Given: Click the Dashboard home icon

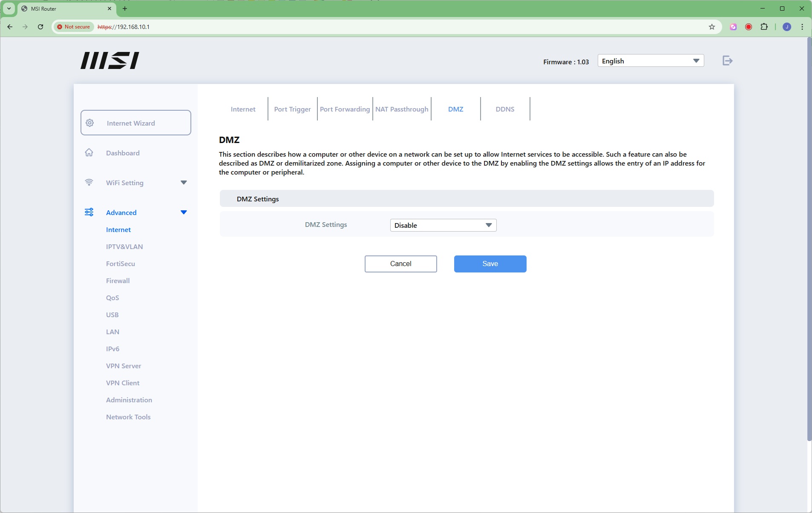Looking at the screenshot, I should (89, 153).
